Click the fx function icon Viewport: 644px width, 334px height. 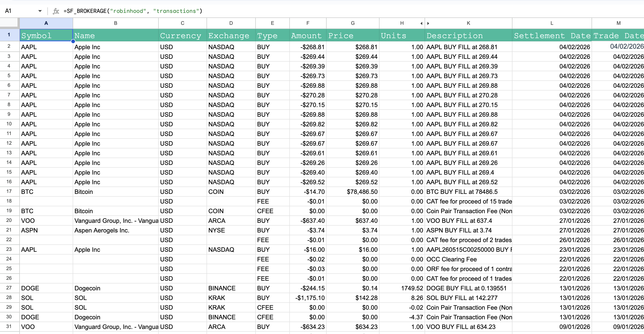[x=56, y=11]
